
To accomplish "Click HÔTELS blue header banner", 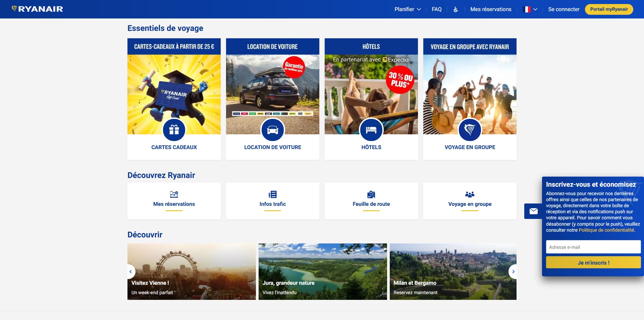I will (x=371, y=47).
